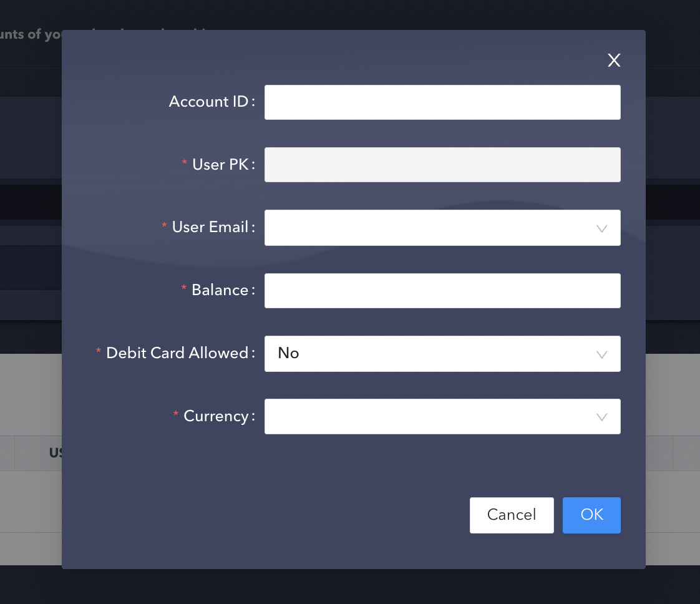The width and height of the screenshot is (700, 604).
Task: Click the 'Currency' label text
Action: coord(216,416)
